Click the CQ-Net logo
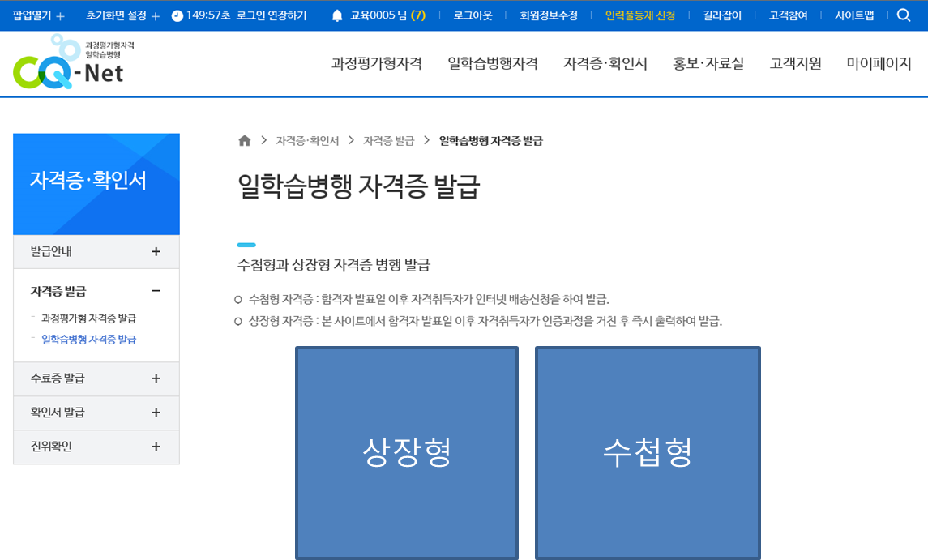928x560 pixels. pyautogui.click(x=74, y=62)
